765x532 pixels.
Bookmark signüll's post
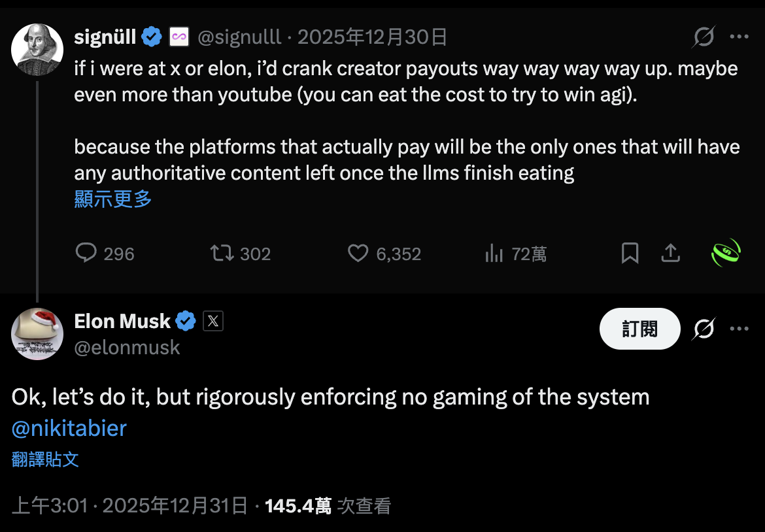(630, 253)
